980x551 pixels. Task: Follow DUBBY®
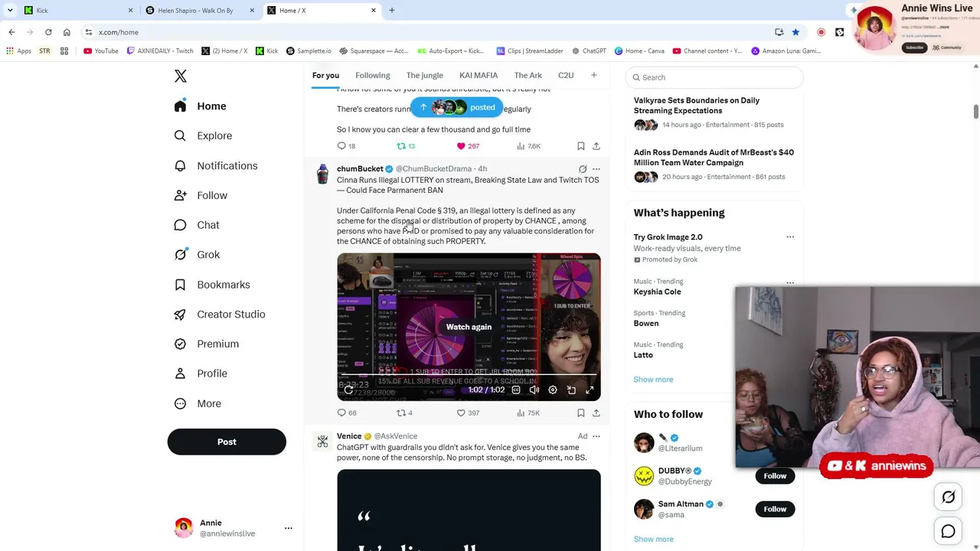(x=775, y=476)
